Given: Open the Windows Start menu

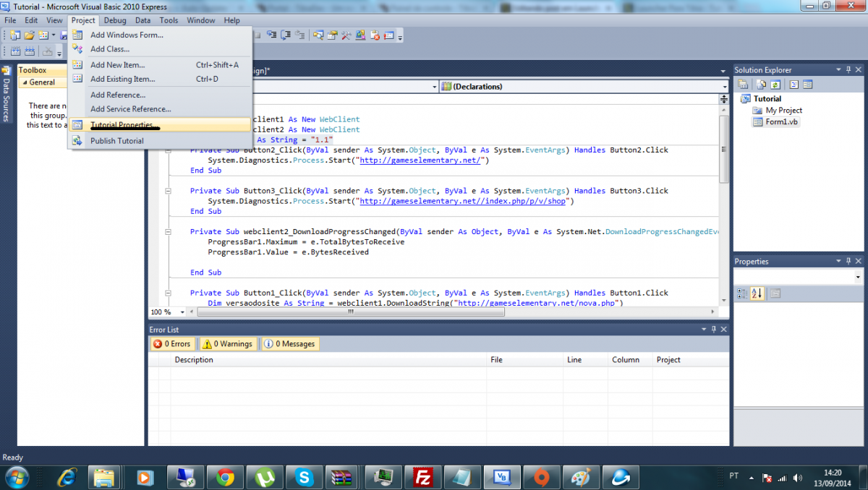Looking at the screenshot, I should click(x=16, y=477).
